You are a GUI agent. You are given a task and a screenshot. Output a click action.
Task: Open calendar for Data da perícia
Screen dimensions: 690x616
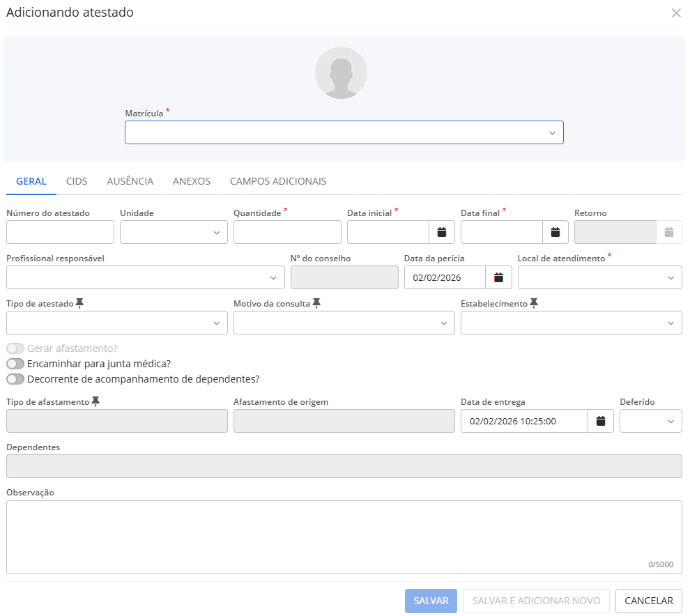click(498, 277)
